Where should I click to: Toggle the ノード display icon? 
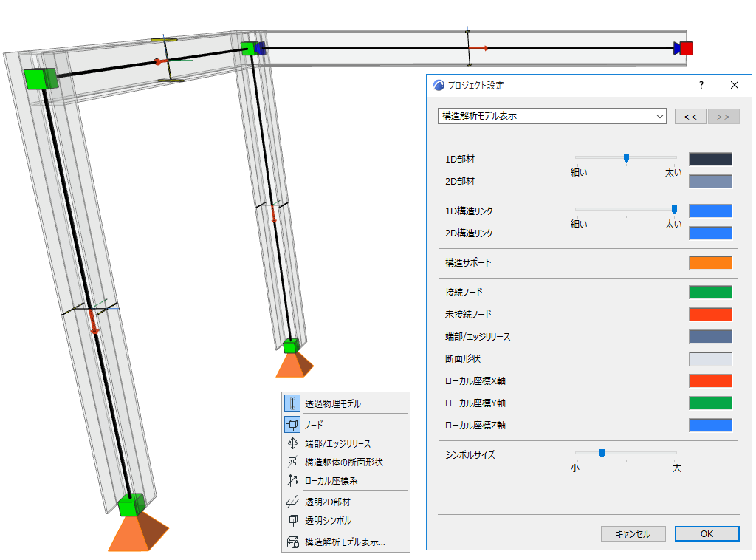coord(292,425)
